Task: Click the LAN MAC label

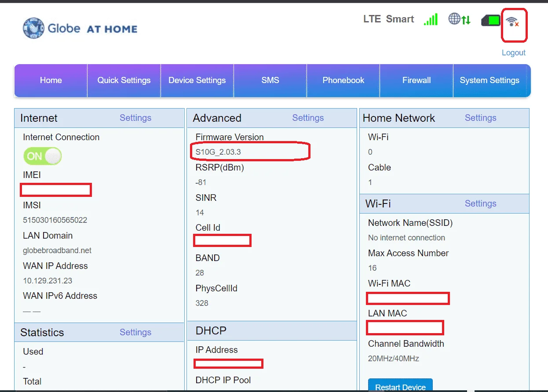Action: click(387, 313)
